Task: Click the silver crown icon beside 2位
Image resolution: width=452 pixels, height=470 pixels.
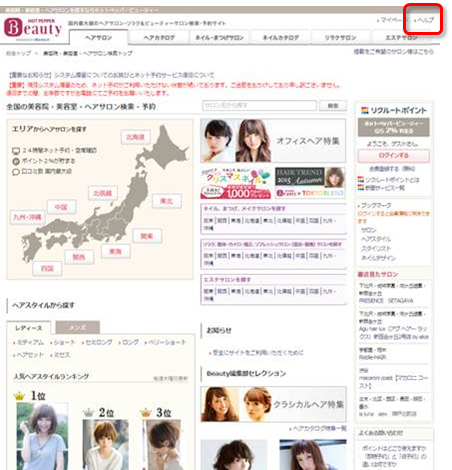Action: (x=88, y=413)
